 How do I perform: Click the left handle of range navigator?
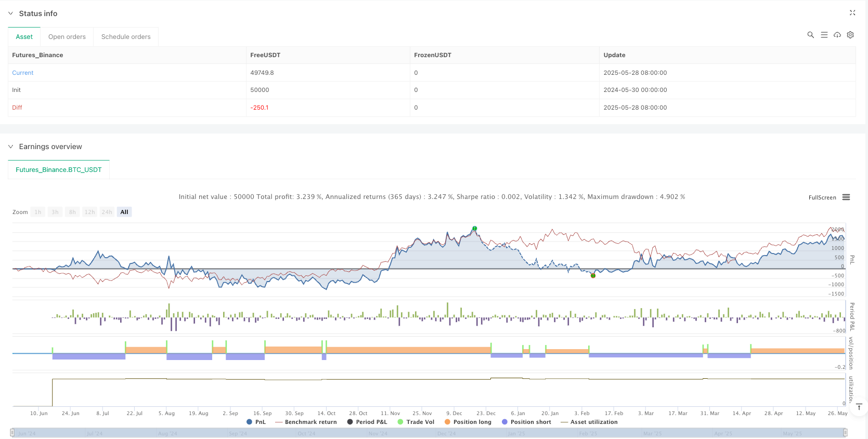click(12, 433)
